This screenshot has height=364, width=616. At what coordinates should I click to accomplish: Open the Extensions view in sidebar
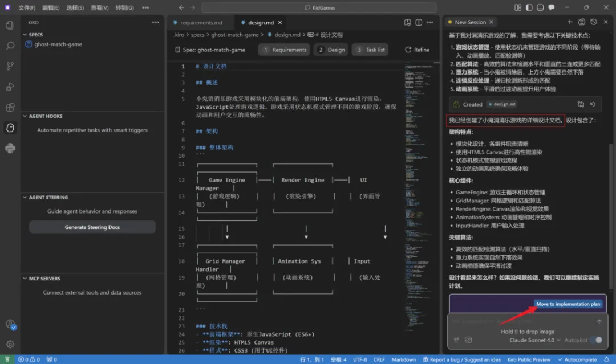[10, 107]
